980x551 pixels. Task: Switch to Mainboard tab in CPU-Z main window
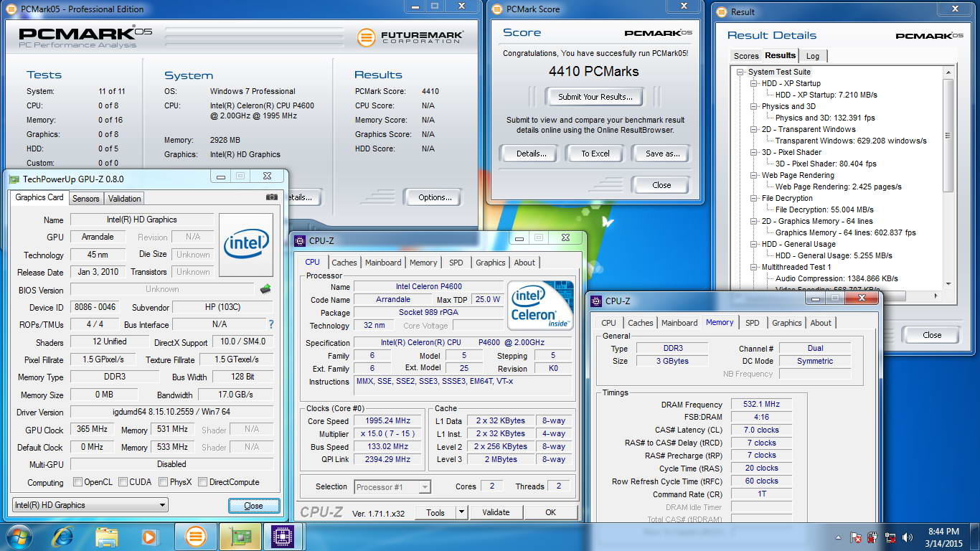pos(383,263)
